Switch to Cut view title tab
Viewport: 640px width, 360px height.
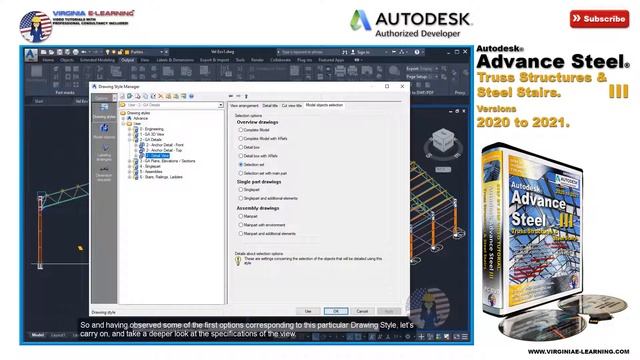292,106
